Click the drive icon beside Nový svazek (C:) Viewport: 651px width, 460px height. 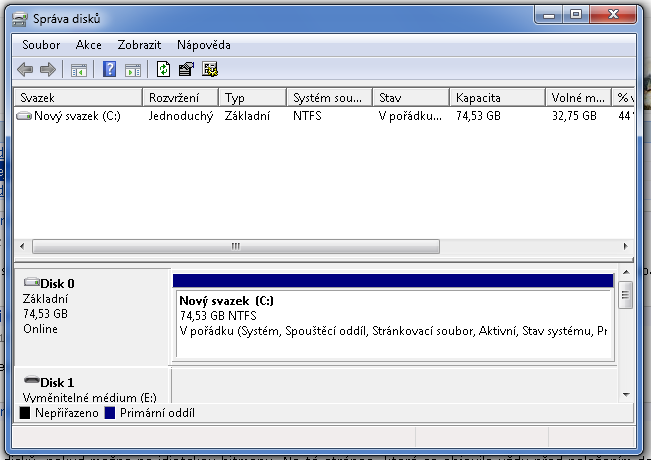coord(24,116)
